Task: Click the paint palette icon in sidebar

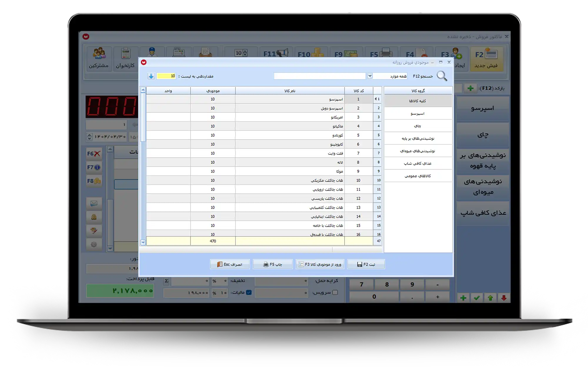Action: pyautogui.click(x=94, y=230)
